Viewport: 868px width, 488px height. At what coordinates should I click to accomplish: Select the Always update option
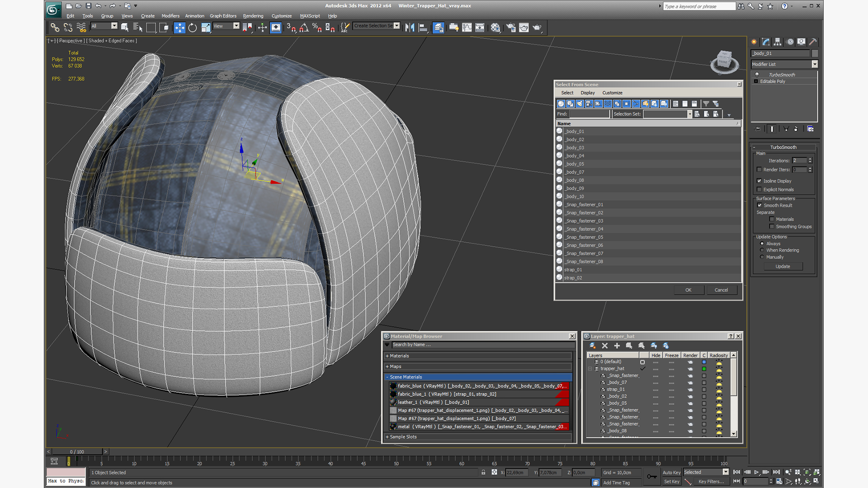click(762, 244)
